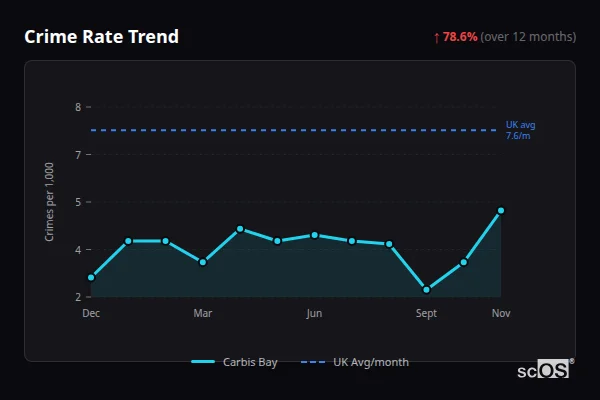Image resolution: width=600 pixels, height=400 pixels.
Task: Select the Sept low data point
Action: coord(427,290)
